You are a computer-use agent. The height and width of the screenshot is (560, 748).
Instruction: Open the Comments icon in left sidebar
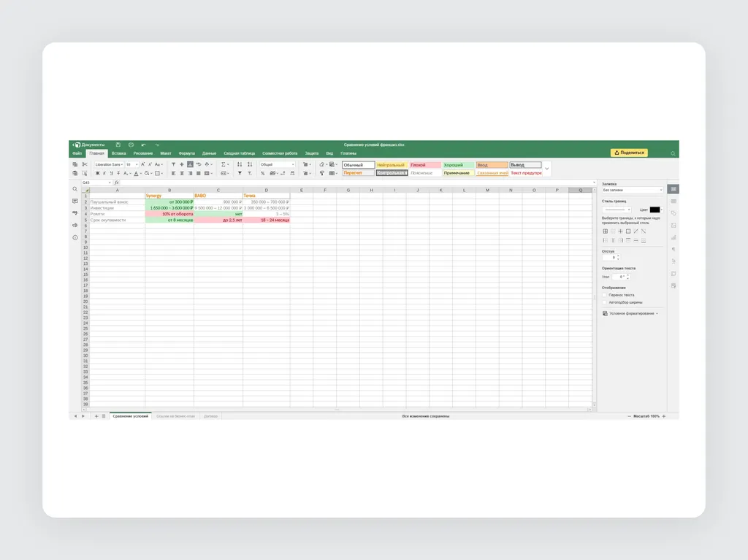[75, 202]
